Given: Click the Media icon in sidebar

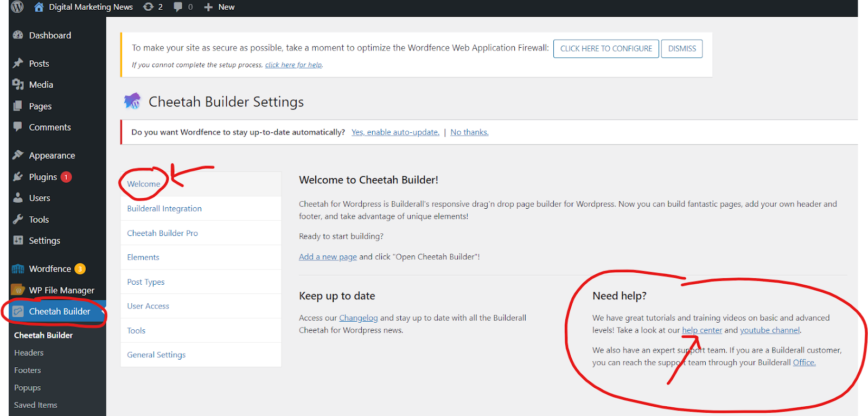Looking at the screenshot, I should click(x=18, y=84).
